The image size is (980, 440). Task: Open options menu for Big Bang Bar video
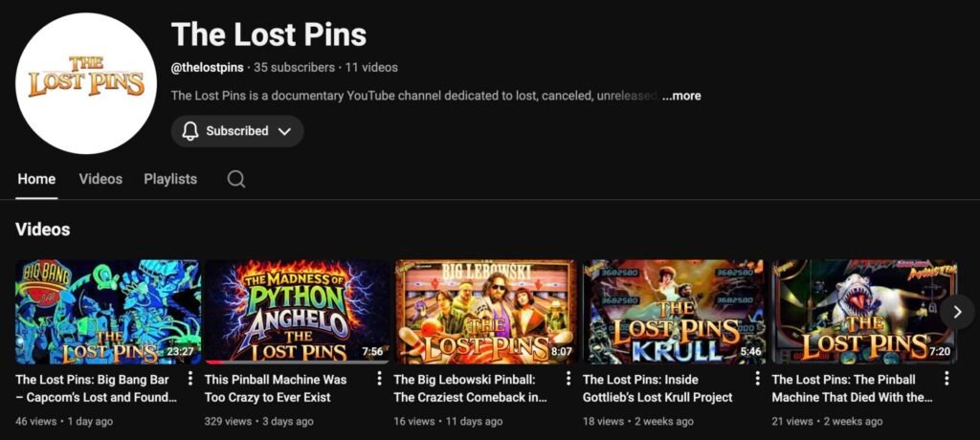click(x=190, y=379)
